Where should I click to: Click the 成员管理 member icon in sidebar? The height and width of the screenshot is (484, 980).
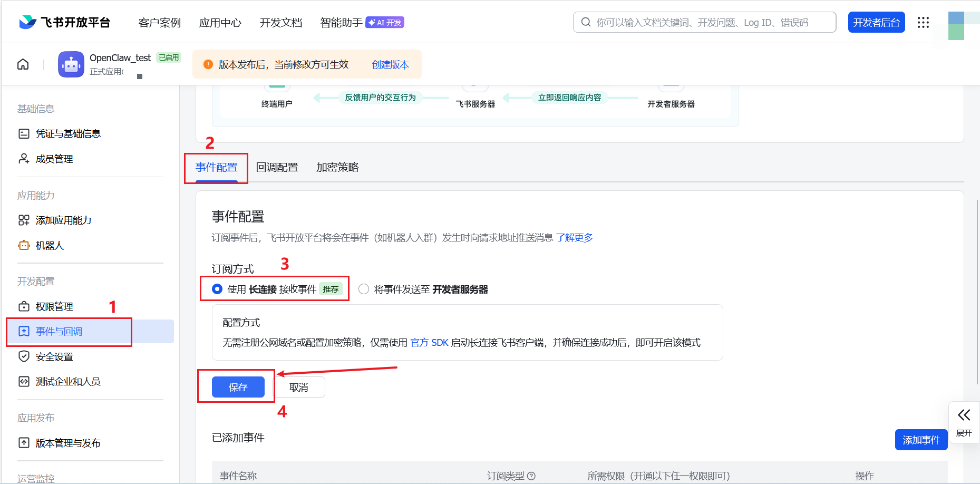pos(24,158)
